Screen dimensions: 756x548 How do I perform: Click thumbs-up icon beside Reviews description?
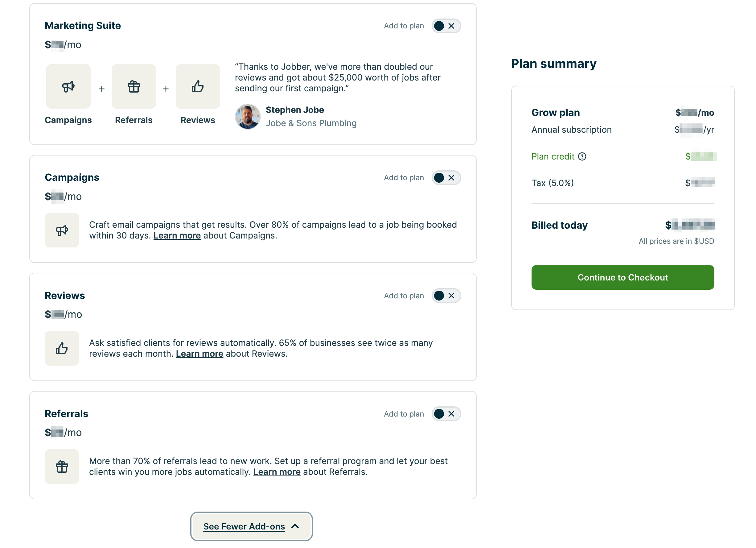pos(62,349)
